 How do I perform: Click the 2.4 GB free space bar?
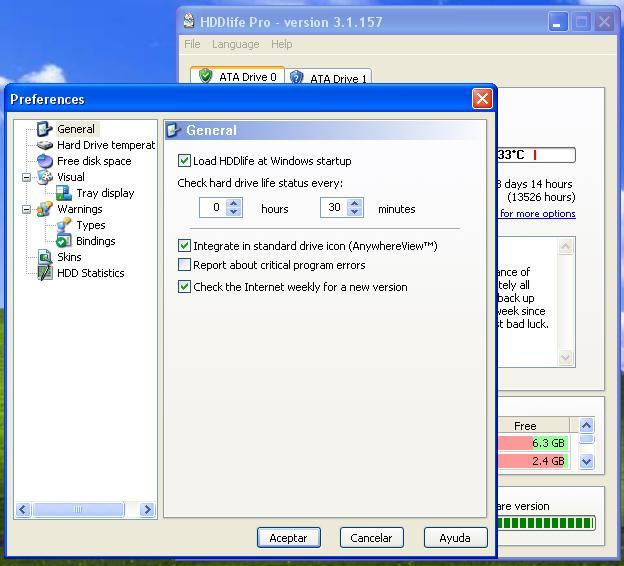(533, 461)
